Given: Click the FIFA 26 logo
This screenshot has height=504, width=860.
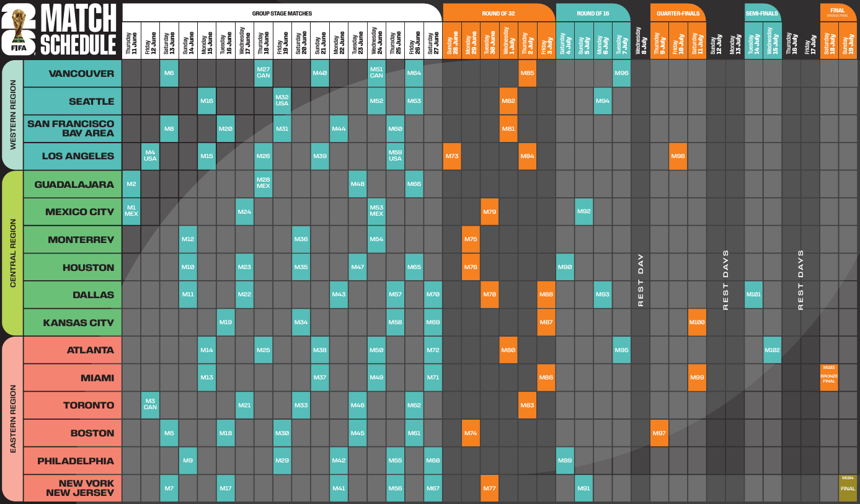Looking at the screenshot, I should pos(19,29).
